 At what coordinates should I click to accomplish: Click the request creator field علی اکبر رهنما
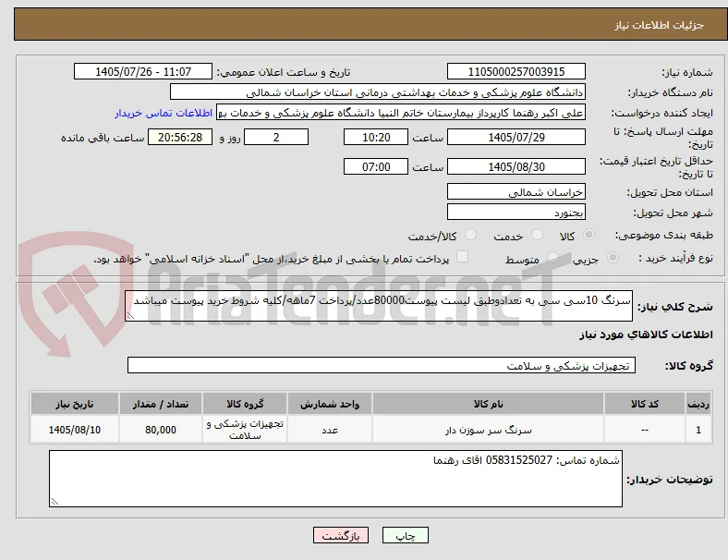pyautogui.click(x=401, y=113)
